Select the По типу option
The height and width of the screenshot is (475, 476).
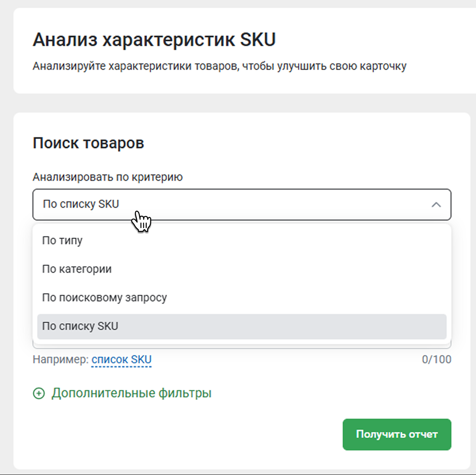click(x=62, y=241)
